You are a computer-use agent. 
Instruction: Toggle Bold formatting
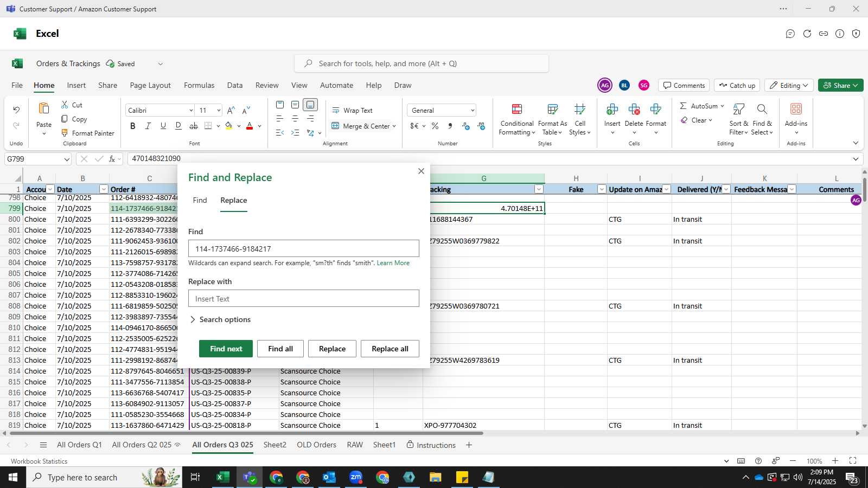[x=133, y=126]
